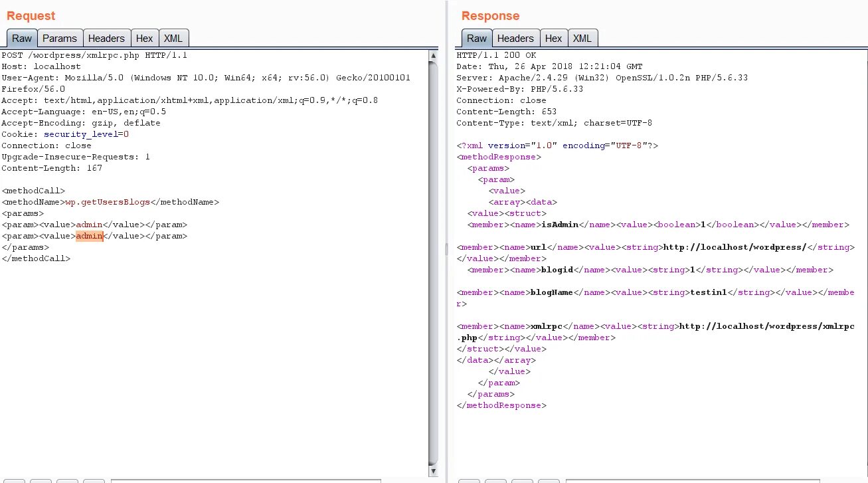Click the closing </methodResponse> tag
The height and width of the screenshot is (483, 868).
pos(501,405)
